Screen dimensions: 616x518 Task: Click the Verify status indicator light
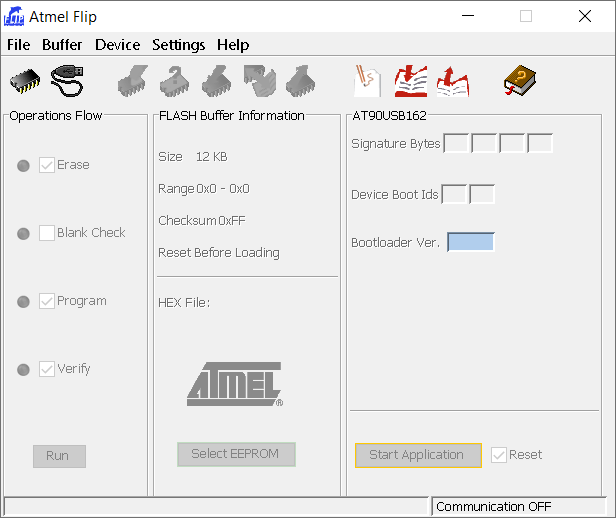[x=24, y=370]
